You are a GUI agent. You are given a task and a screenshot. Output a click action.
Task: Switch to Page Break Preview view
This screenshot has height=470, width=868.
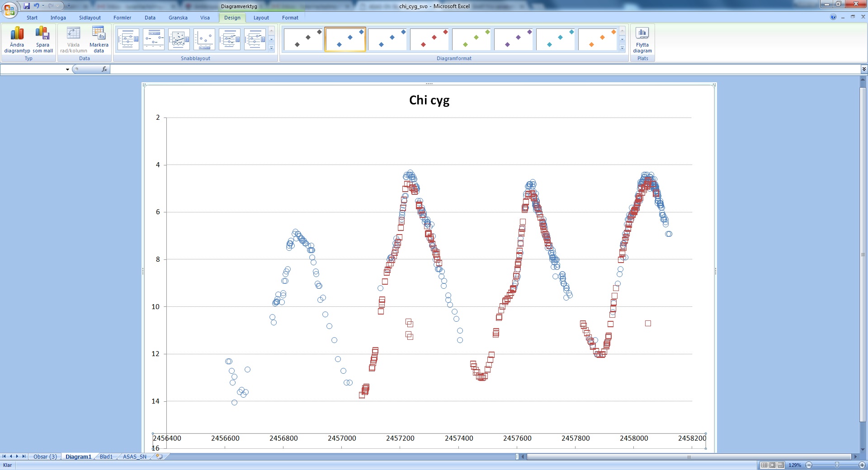pos(781,465)
